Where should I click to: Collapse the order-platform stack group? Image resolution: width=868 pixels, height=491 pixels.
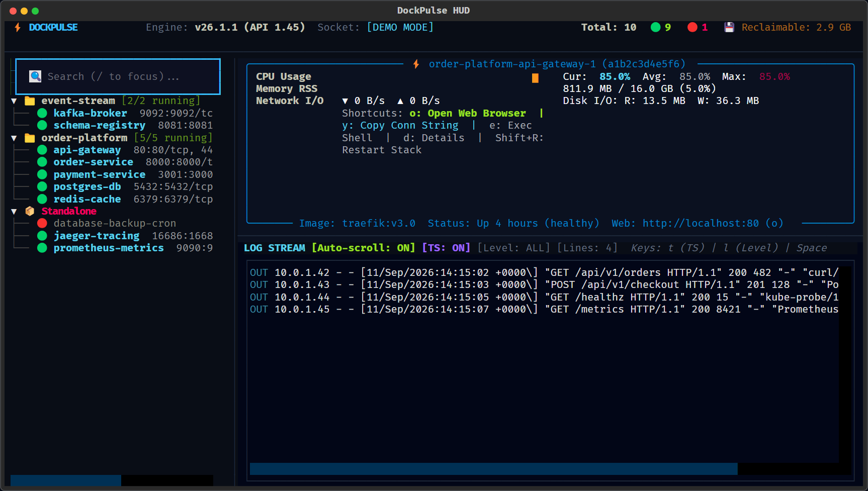coord(14,138)
